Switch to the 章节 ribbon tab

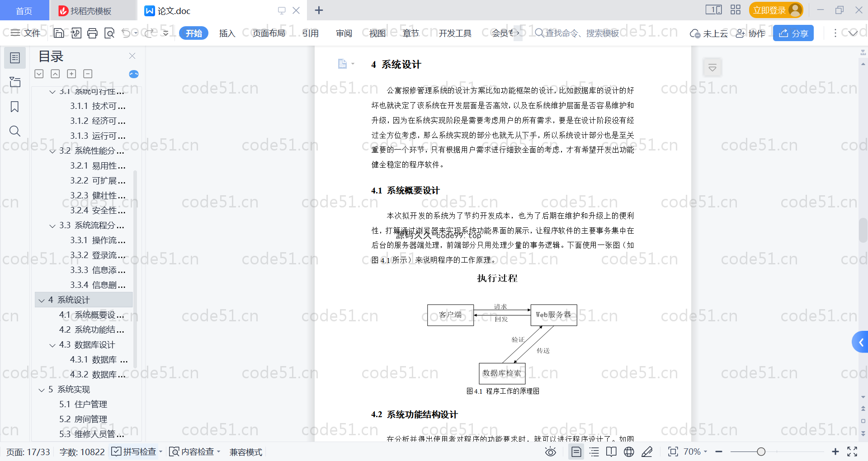pos(410,33)
